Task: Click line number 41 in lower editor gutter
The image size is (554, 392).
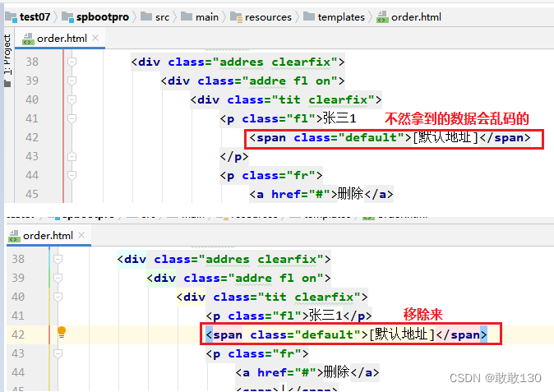Action: click(x=18, y=316)
